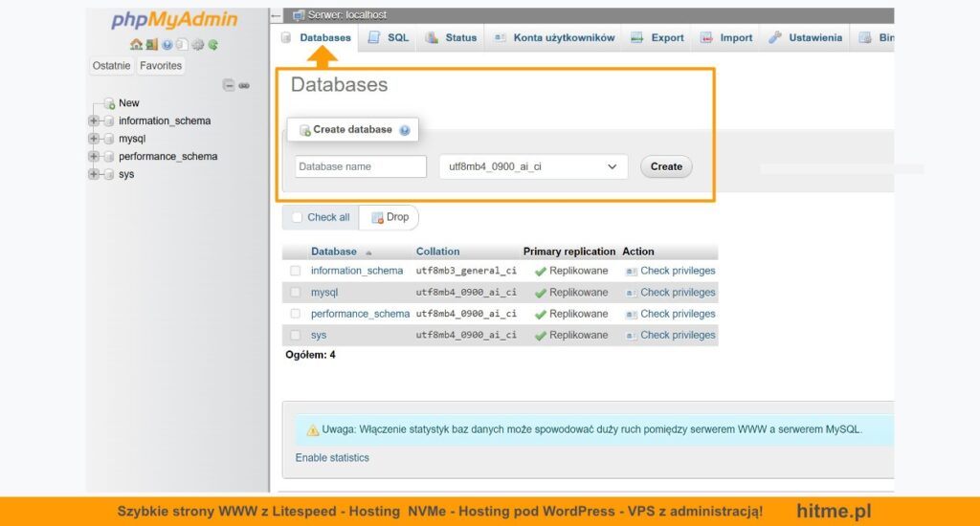Open navigation panel settings gear icon
Screen dimensions: 980x526
point(197,44)
